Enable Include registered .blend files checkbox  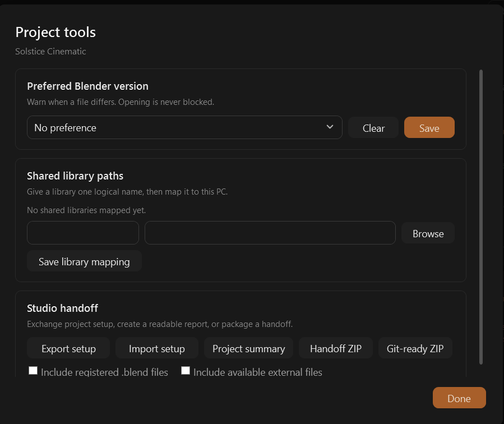click(x=33, y=371)
